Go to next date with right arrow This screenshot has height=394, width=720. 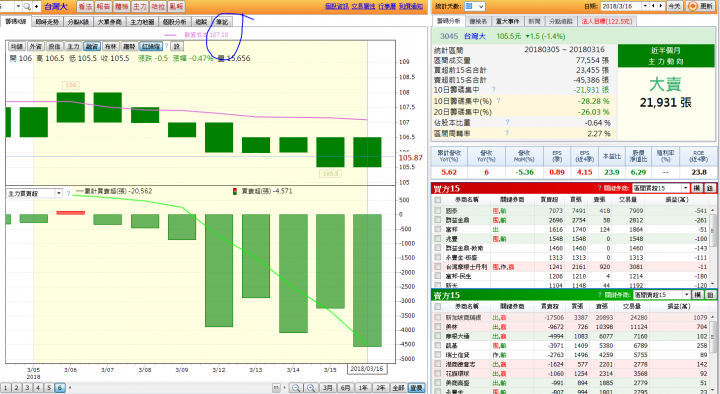[x=661, y=6]
